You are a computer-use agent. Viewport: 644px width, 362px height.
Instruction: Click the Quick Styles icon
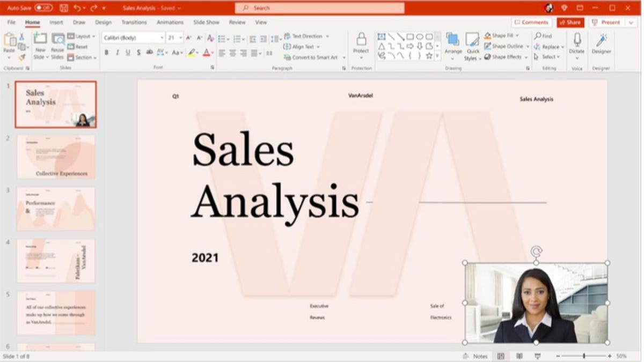coord(472,41)
